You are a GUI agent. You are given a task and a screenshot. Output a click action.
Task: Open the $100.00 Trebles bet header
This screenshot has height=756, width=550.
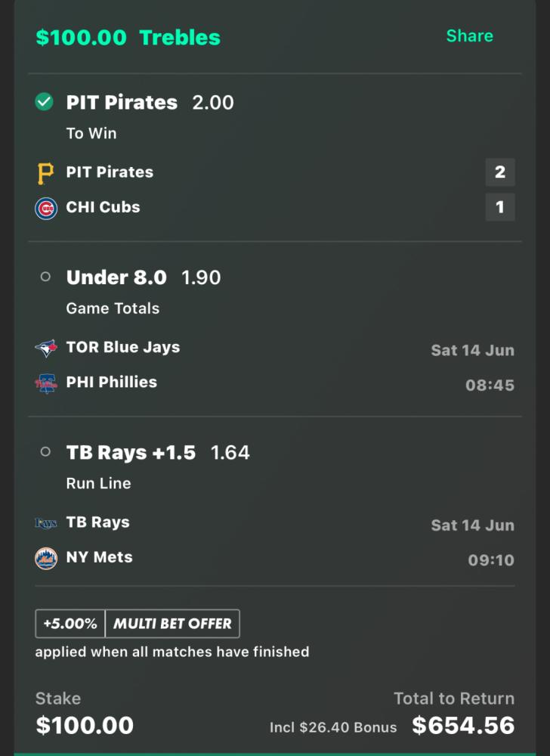(x=128, y=38)
